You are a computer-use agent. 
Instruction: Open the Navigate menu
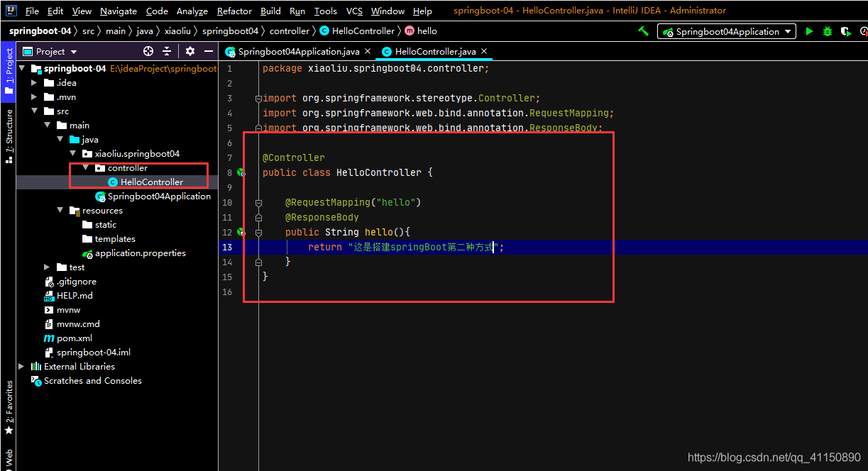coord(119,11)
